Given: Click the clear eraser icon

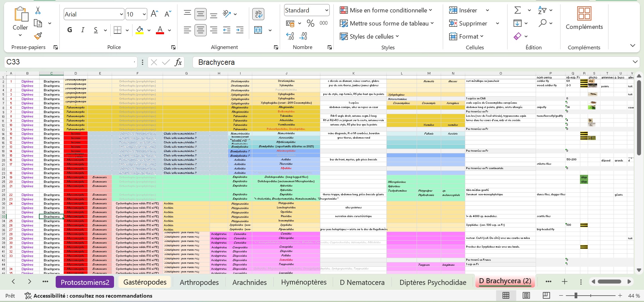Looking at the screenshot, I should tap(518, 36).
